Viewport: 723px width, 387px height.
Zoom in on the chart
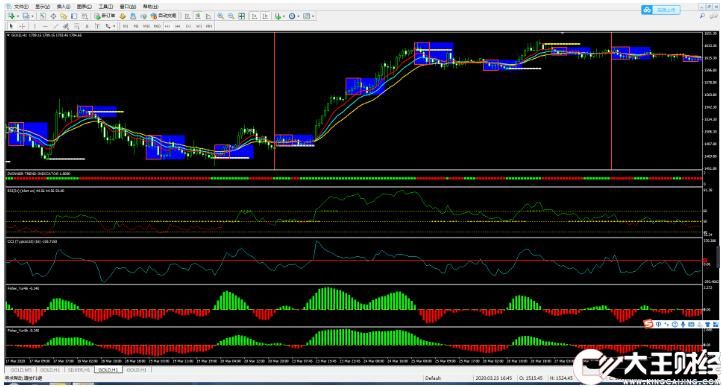[220, 16]
